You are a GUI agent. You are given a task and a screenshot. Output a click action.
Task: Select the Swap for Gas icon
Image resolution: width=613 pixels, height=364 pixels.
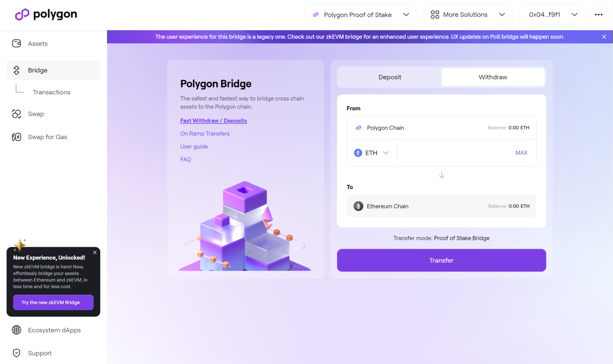pyautogui.click(x=16, y=137)
